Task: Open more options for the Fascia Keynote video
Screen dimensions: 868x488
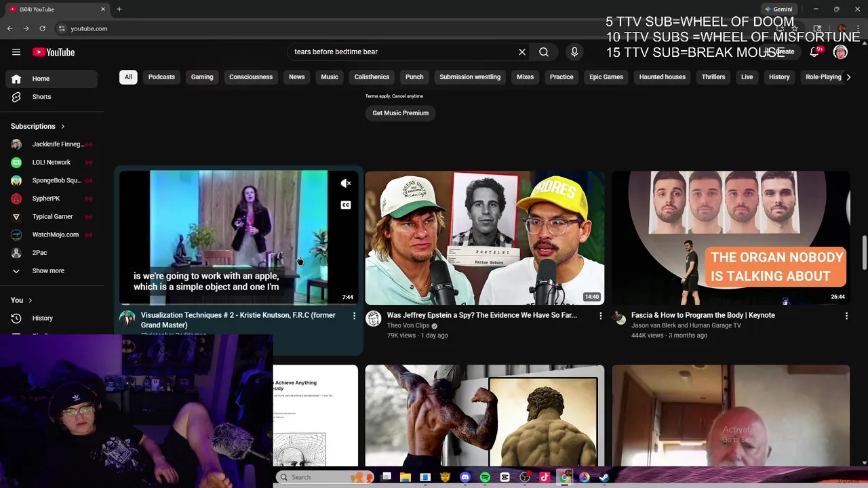Action: point(846,316)
